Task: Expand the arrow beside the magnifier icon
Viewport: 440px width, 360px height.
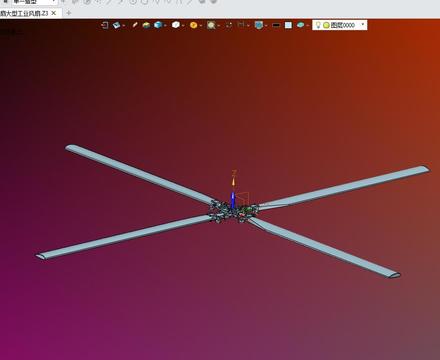Action: coord(219,26)
